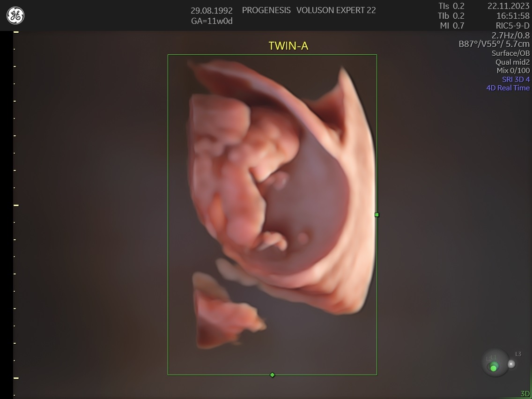Viewport: 532px width, 399px height.
Task: Click the 3D rendered fetus image
Action: pos(281,197)
